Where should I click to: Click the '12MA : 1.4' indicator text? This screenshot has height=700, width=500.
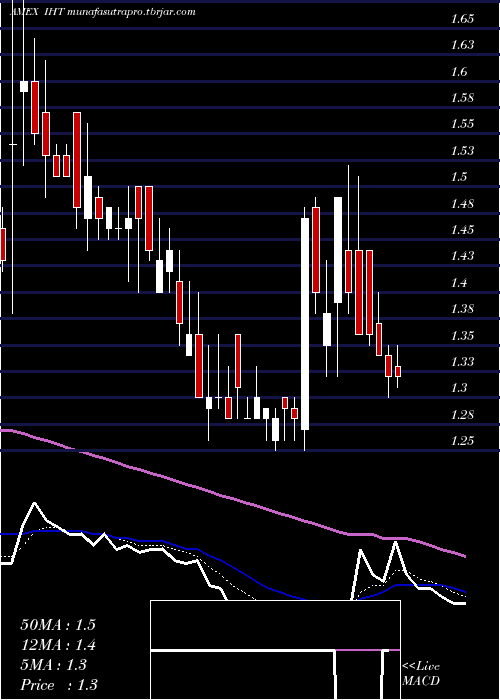tap(58, 645)
